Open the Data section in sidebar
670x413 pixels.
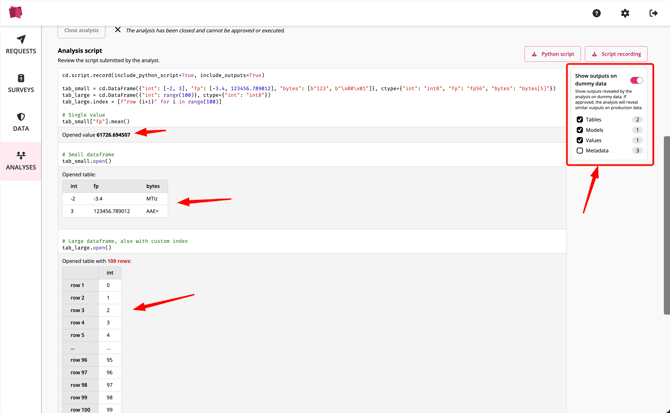click(21, 122)
